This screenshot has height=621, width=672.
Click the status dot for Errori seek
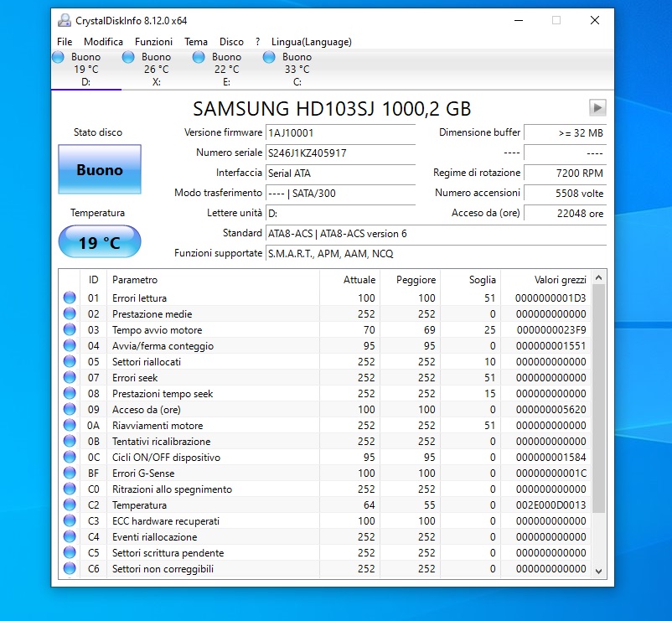(x=70, y=377)
